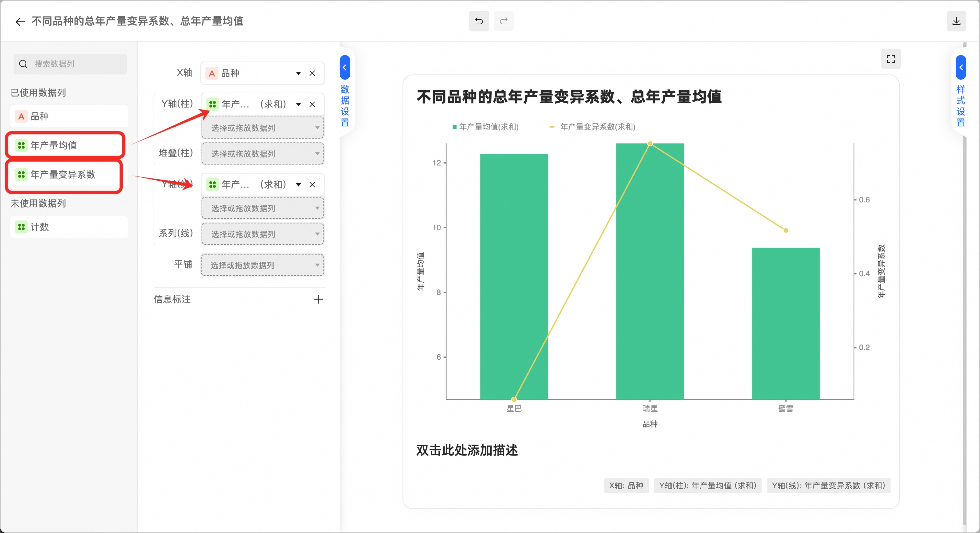This screenshot has height=533, width=980.
Task: Expand chart to fullscreen view
Action: [x=891, y=59]
